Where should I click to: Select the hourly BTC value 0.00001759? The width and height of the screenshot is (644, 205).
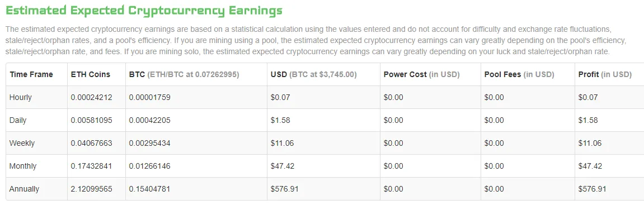(x=149, y=98)
